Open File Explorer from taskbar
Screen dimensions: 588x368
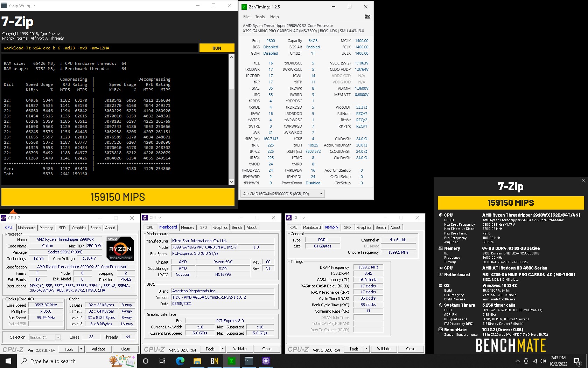pos(197,361)
